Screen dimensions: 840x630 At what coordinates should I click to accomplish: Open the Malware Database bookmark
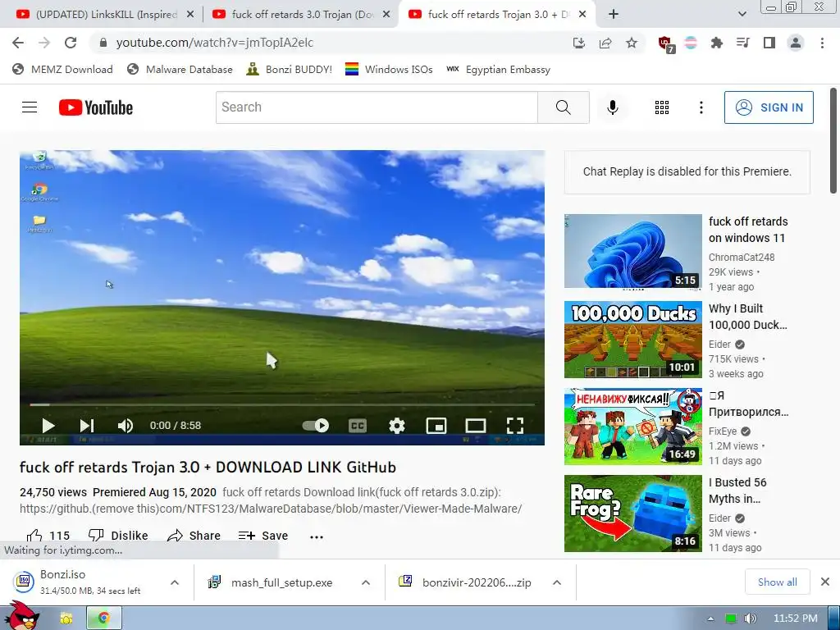180,69
